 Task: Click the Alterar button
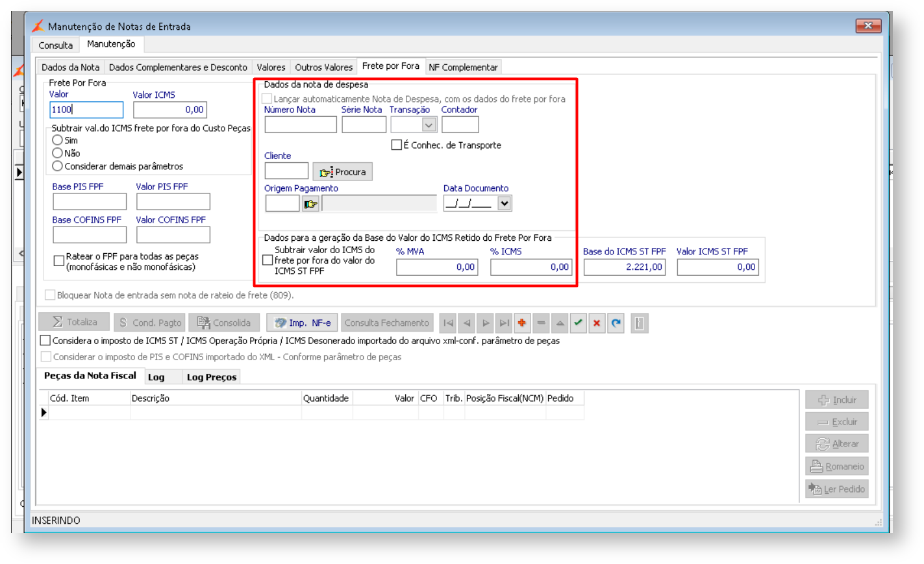[x=837, y=444]
